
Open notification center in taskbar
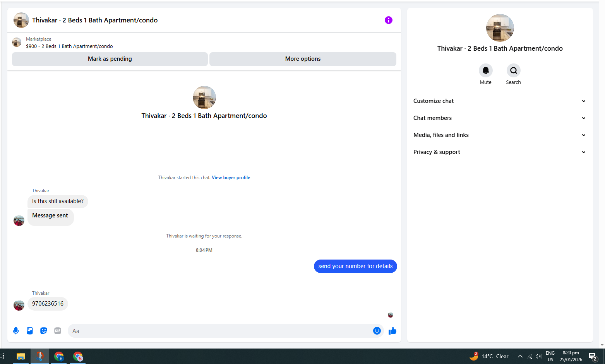point(593,356)
